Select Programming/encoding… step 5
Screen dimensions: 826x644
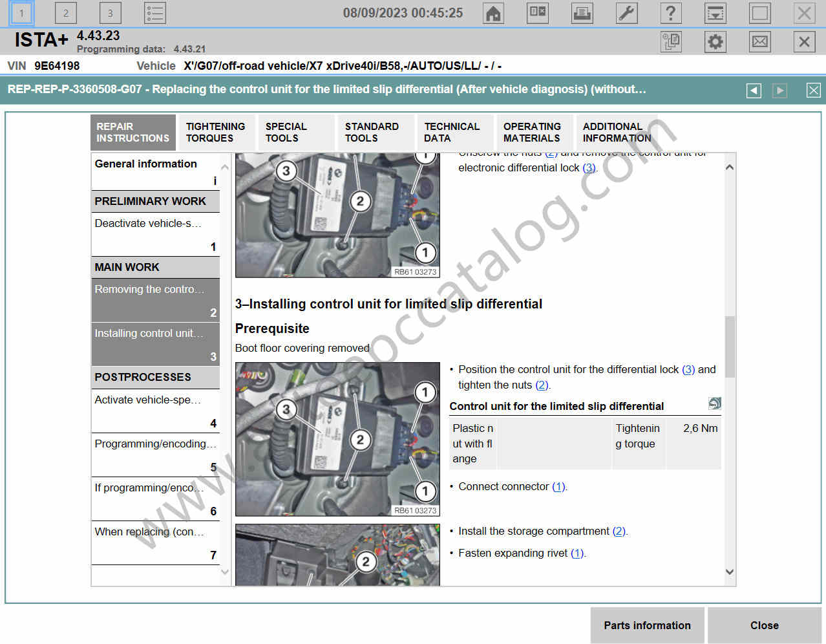click(x=155, y=455)
